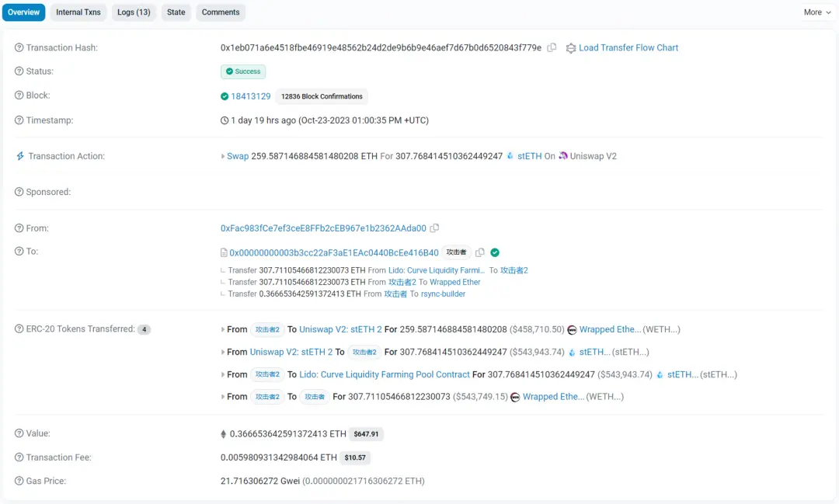Open Uniswap V2: stETH 2 link in first transfer
839x504 pixels.
point(340,329)
